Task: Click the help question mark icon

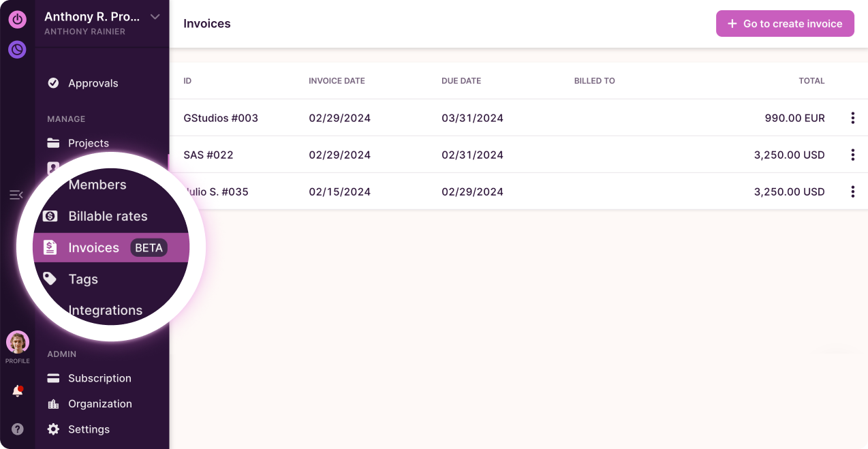Action: click(x=18, y=429)
